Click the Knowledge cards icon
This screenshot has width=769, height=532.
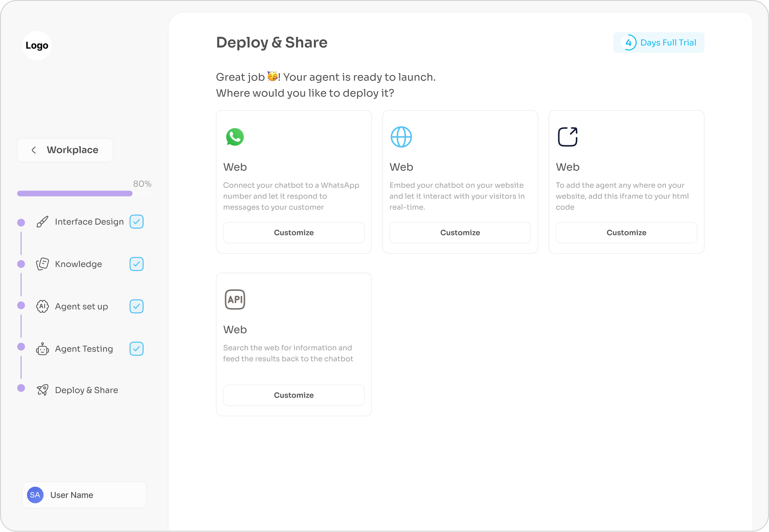(42, 264)
